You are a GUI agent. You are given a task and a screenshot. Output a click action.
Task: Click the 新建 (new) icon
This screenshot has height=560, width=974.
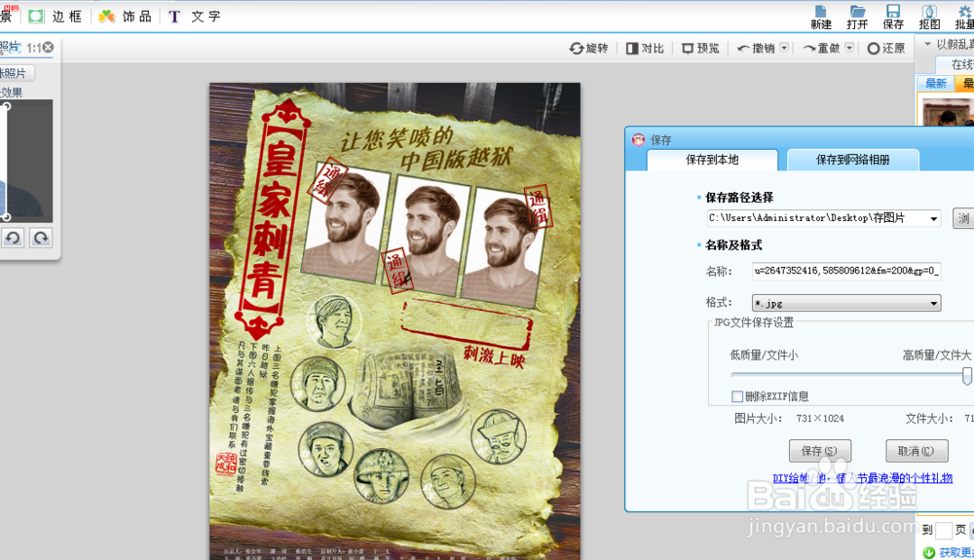point(820,17)
